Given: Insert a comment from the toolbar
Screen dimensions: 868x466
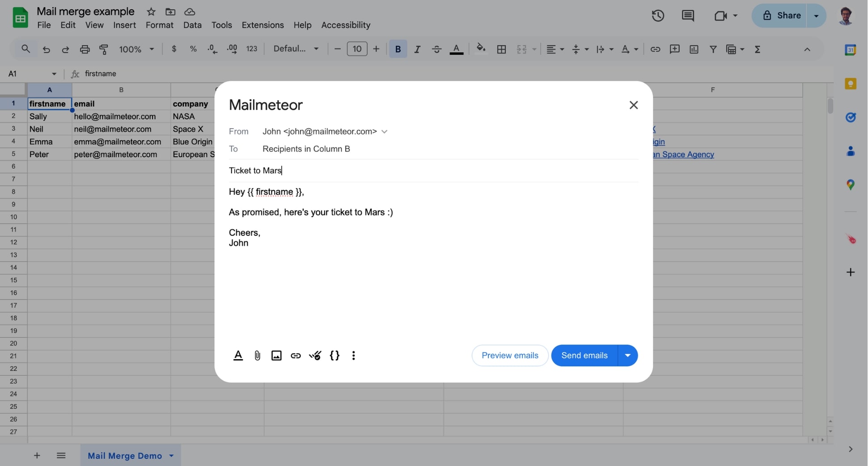Looking at the screenshot, I should pos(674,49).
